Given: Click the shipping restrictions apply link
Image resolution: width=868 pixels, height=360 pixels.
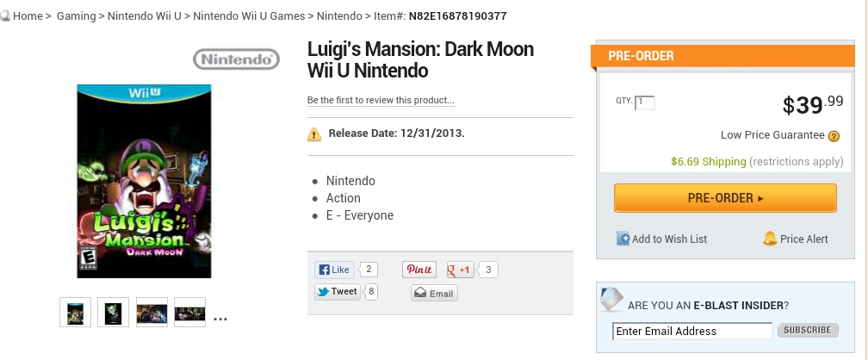Looking at the screenshot, I should coord(796,162).
